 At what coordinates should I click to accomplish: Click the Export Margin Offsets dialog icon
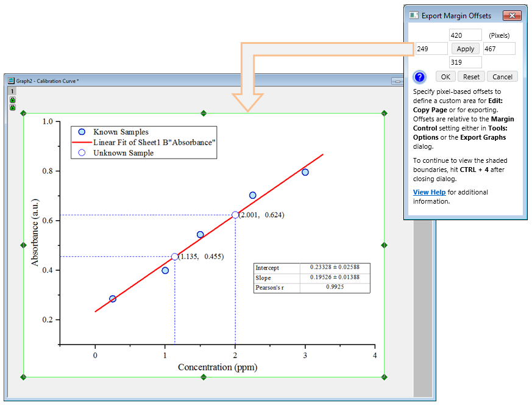point(414,15)
